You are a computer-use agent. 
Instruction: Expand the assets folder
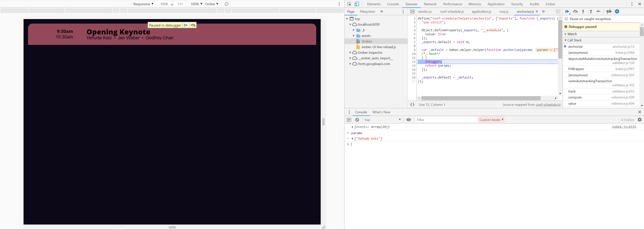tap(354, 36)
